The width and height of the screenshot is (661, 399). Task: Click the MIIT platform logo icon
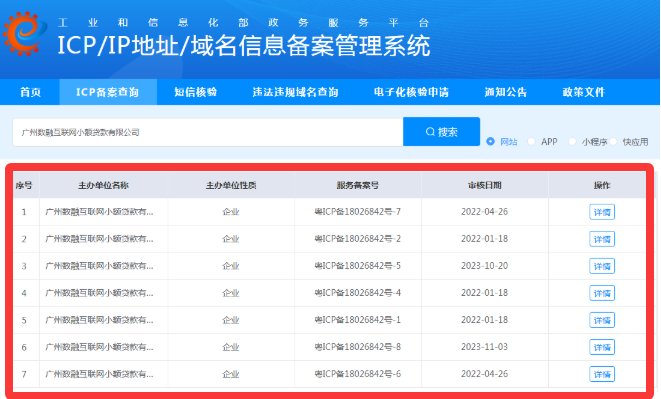point(24,33)
